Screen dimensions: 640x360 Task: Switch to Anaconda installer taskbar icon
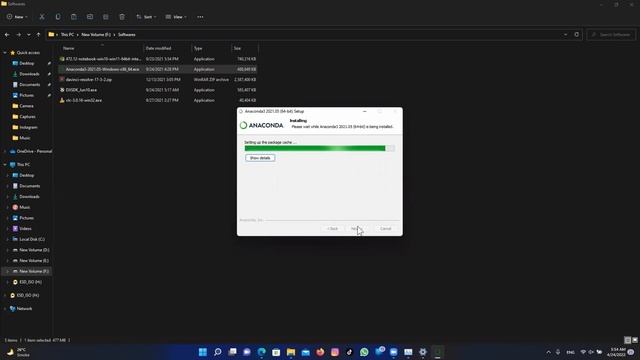click(438, 352)
